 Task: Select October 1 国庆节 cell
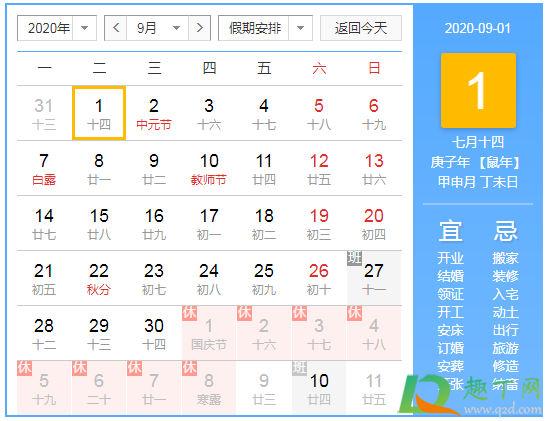(x=209, y=333)
